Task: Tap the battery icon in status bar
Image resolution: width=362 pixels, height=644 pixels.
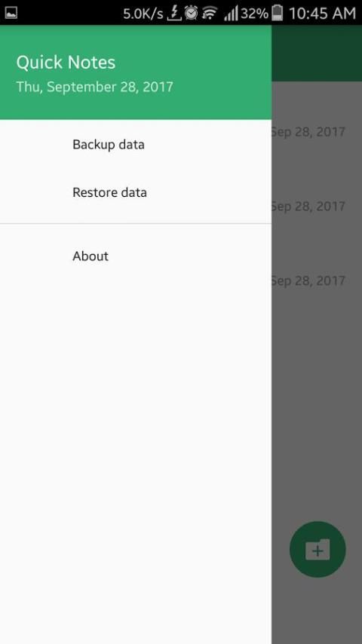Action: pos(278,13)
